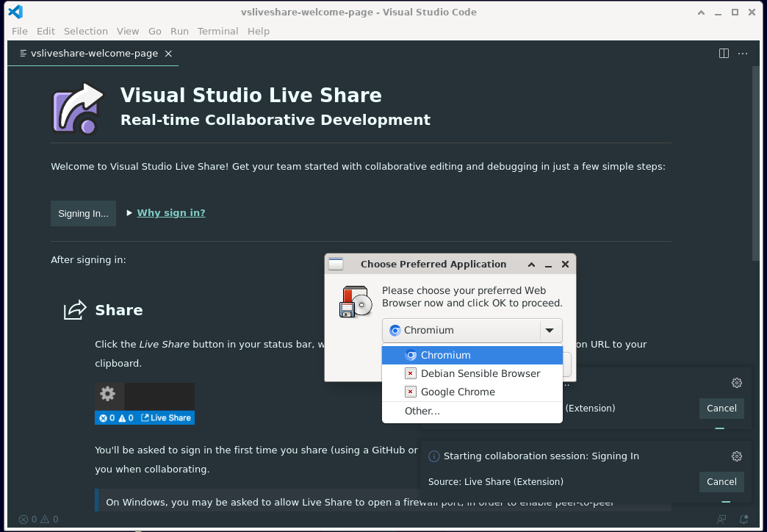Click the gear icon on the upper notification
The width and height of the screenshot is (767, 532).
coord(737,383)
